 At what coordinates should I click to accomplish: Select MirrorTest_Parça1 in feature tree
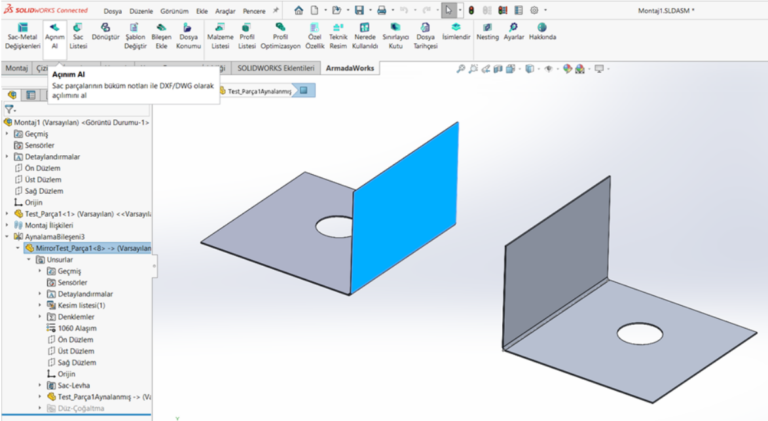(x=92, y=247)
